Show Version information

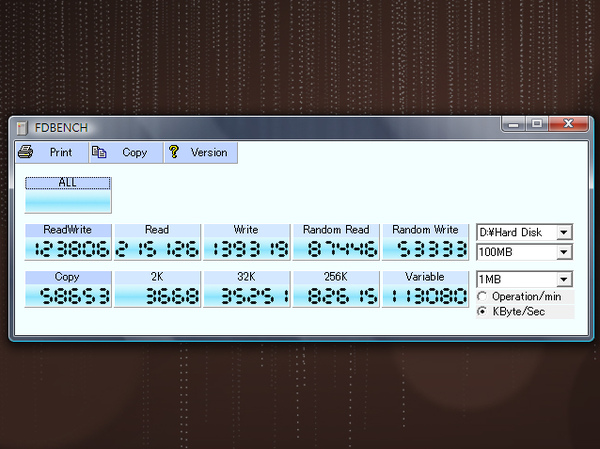point(201,152)
